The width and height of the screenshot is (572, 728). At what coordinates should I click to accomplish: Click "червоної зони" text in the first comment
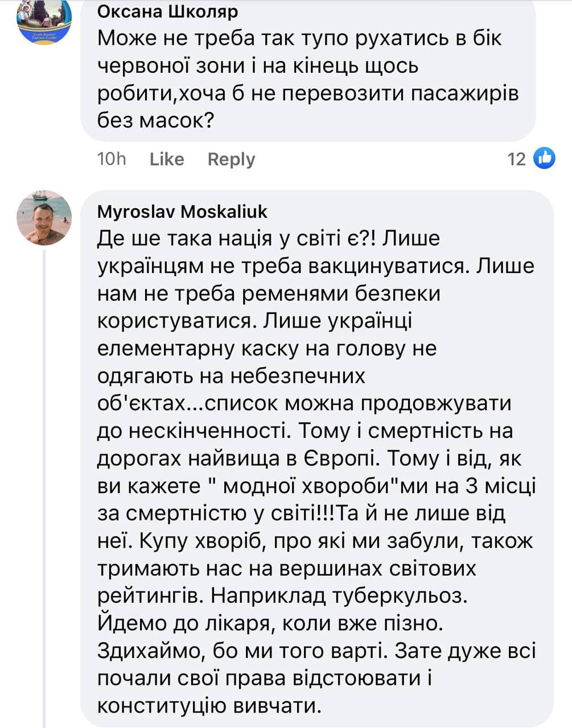[171, 66]
